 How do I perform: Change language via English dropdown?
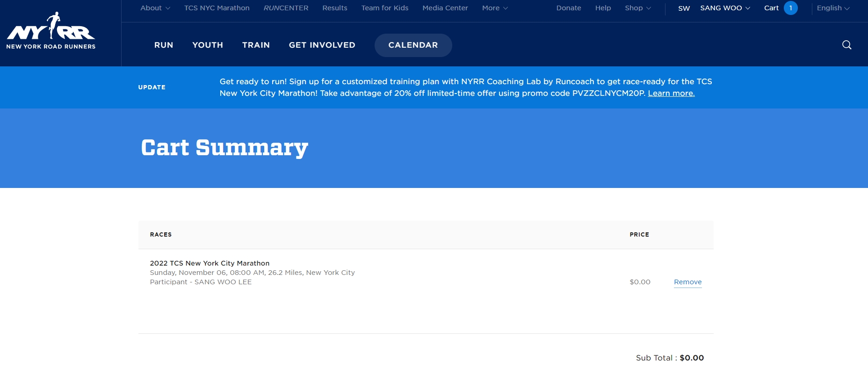tap(833, 8)
